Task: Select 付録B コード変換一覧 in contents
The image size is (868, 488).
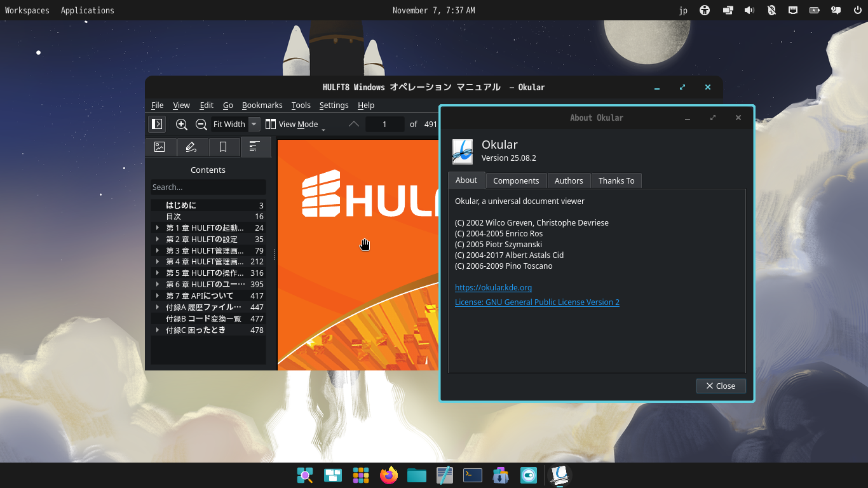Action: point(208,318)
